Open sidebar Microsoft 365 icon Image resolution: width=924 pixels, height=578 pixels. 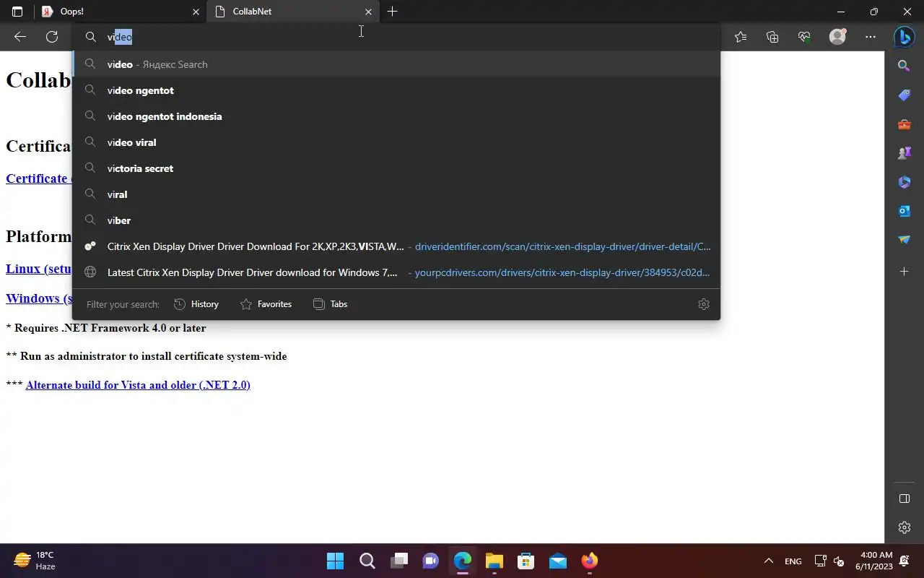click(x=904, y=182)
